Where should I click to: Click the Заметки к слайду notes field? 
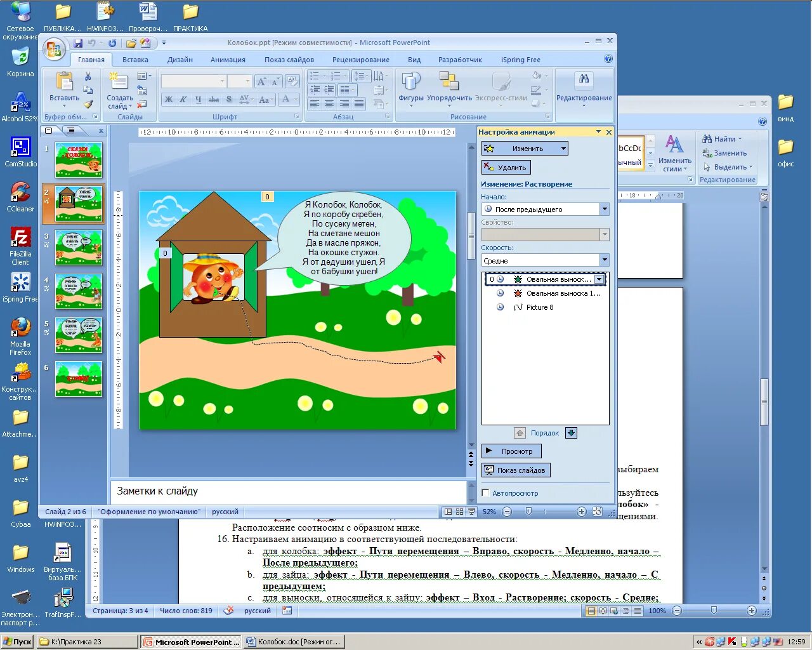pos(288,491)
